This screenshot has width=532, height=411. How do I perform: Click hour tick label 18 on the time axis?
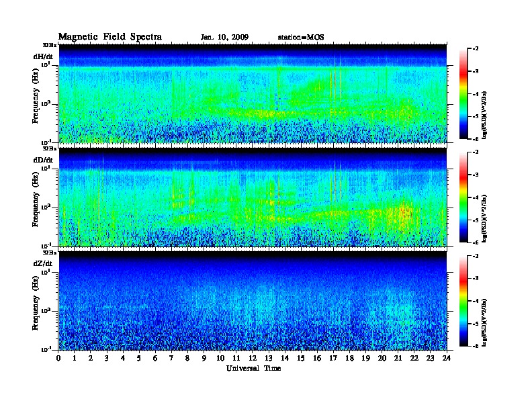click(x=349, y=358)
